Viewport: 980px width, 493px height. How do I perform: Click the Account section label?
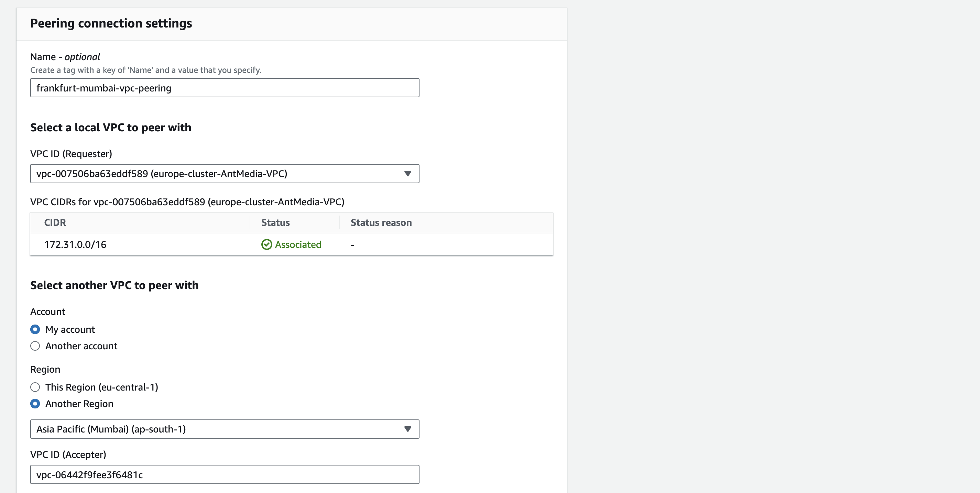pyautogui.click(x=48, y=311)
